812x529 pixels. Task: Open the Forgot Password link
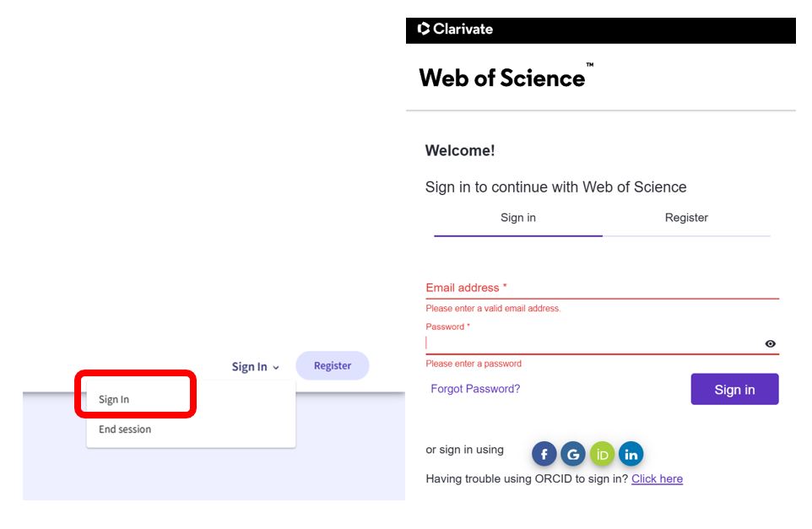click(475, 389)
